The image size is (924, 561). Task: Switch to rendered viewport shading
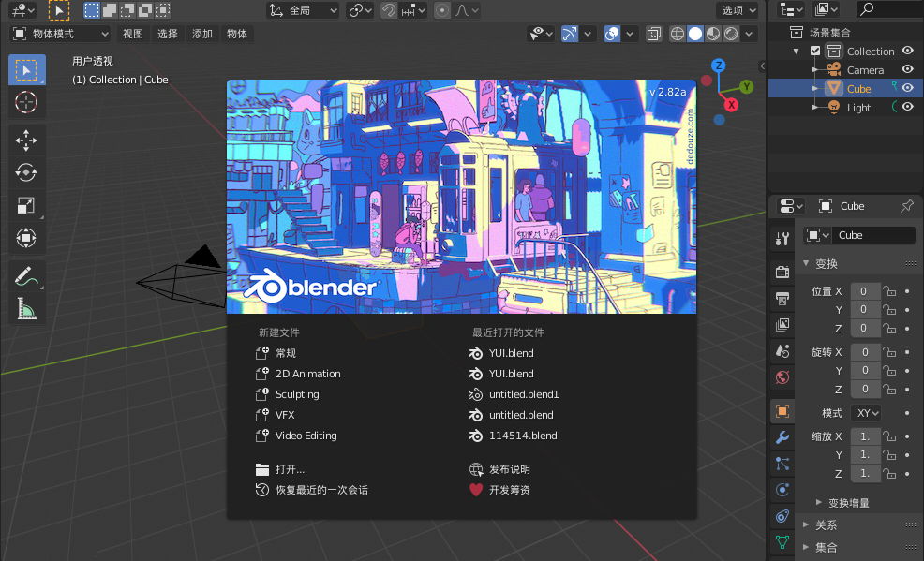coord(731,34)
